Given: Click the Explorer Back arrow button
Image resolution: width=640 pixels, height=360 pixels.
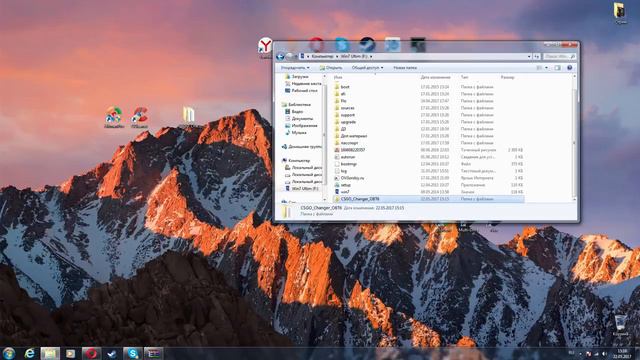Looking at the screenshot, I should 280,57.
